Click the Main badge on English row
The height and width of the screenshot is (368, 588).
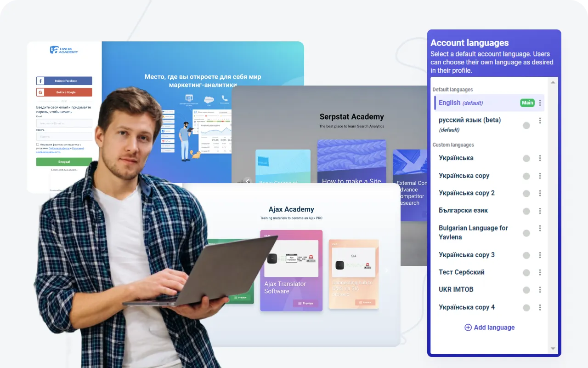pos(527,103)
